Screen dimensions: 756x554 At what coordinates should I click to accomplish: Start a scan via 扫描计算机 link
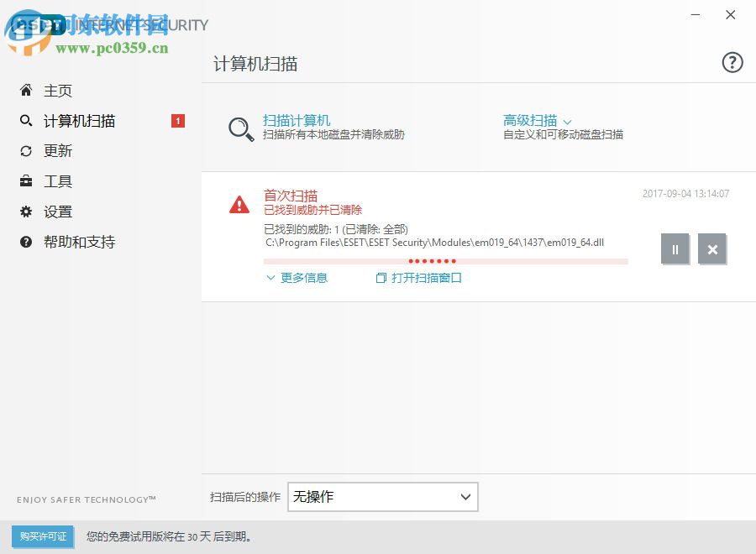point(297,119)
